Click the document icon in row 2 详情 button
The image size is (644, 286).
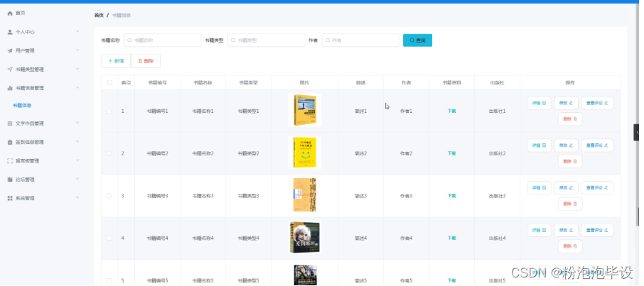pos(544,145)
